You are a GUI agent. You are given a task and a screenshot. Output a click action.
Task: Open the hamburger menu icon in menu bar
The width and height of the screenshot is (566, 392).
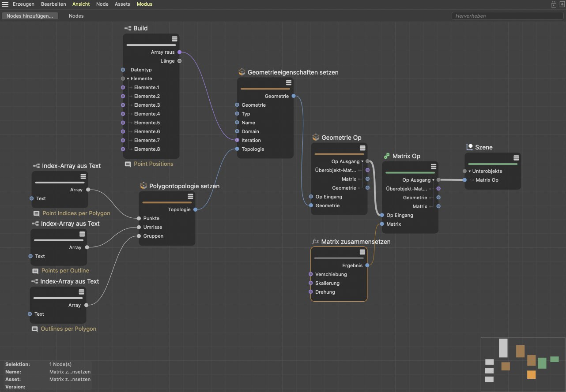[x=5, y=4]
